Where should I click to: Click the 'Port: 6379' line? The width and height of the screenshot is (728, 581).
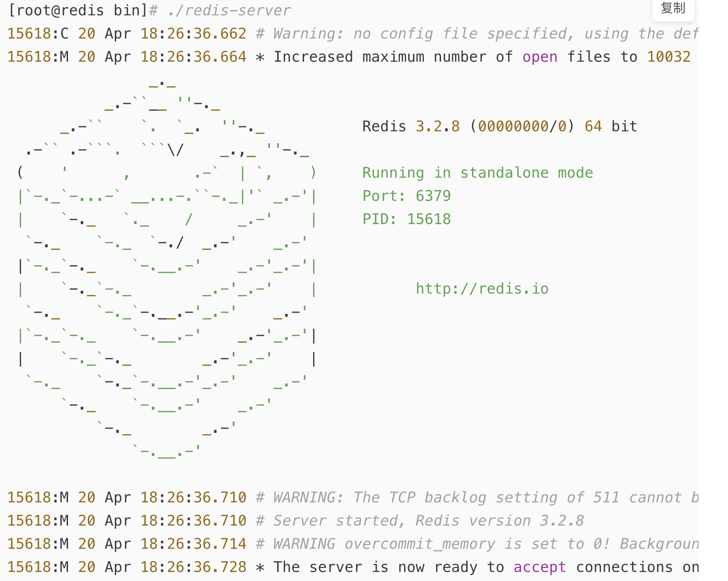click(x=406, y=196)
